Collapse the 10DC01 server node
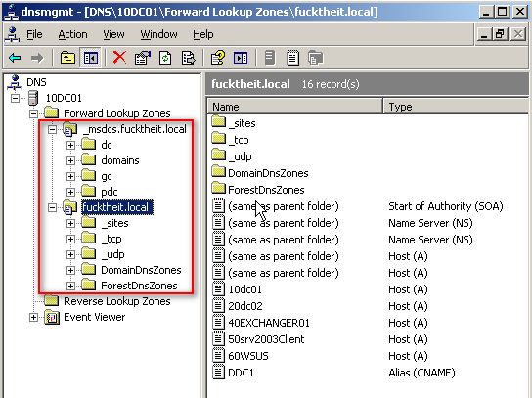 (15, 99)
